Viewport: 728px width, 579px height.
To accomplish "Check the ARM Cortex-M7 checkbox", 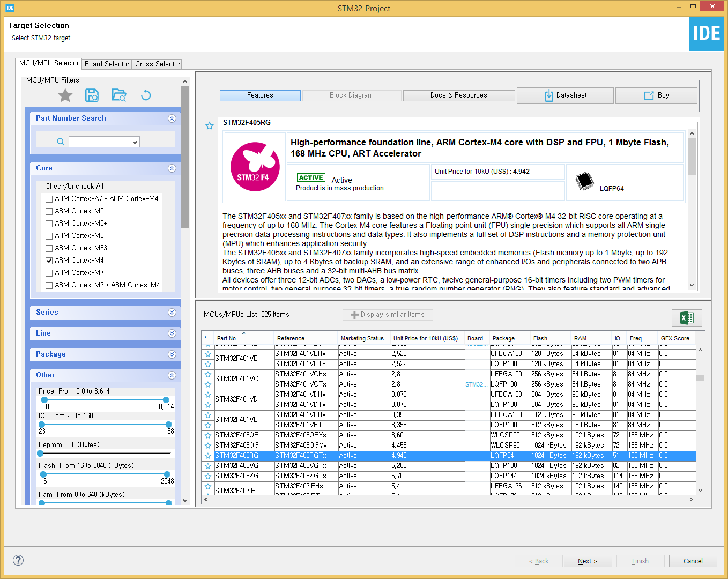I will coord(49,273).
